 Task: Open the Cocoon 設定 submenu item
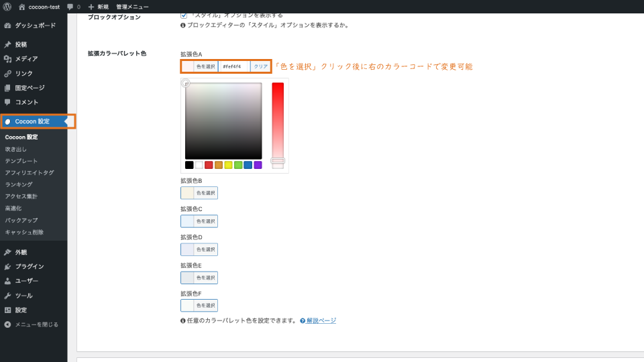(21, 137)
